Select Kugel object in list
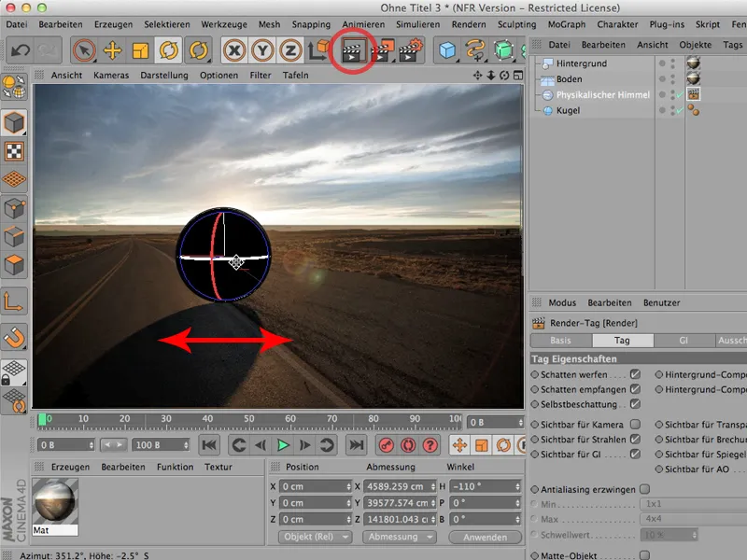747x560 pixels. pos(569,110)
